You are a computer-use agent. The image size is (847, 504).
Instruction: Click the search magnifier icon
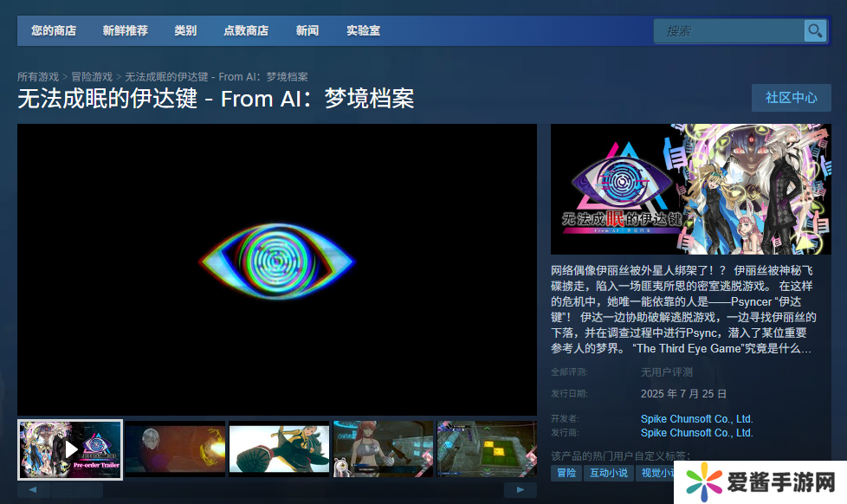point(814,31)
